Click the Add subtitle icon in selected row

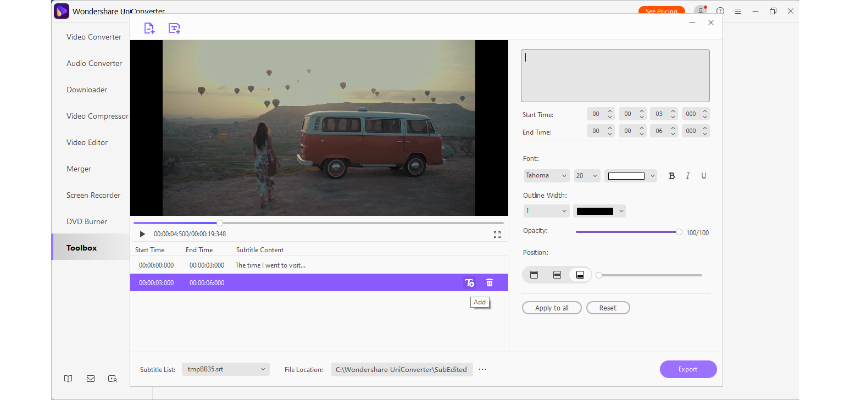[469, 282]
